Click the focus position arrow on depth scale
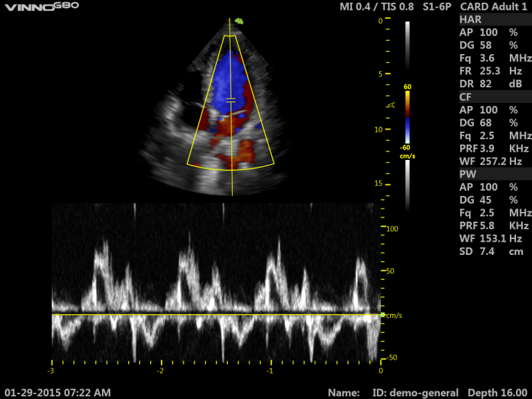Image resolution: width=532 pixels, height=399 pixels. 391,105
